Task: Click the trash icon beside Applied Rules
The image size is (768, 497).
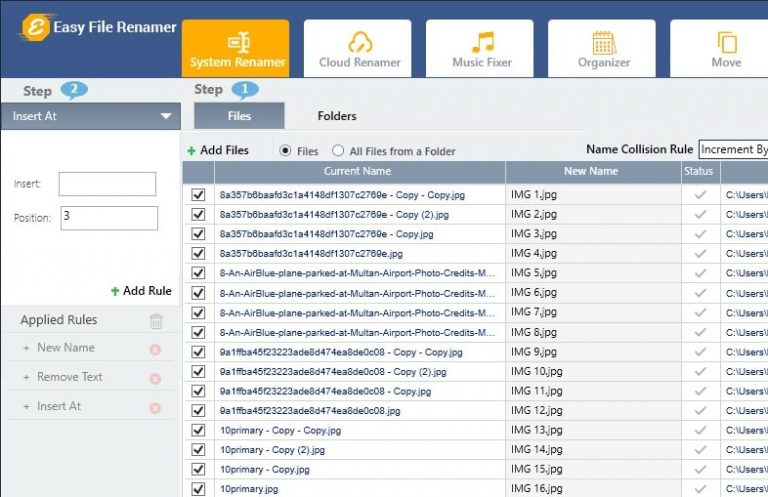Action: [156, 321]
